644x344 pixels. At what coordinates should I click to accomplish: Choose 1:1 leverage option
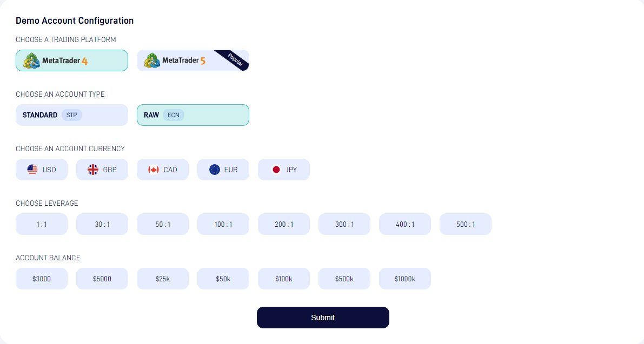(x=42, y=224)
